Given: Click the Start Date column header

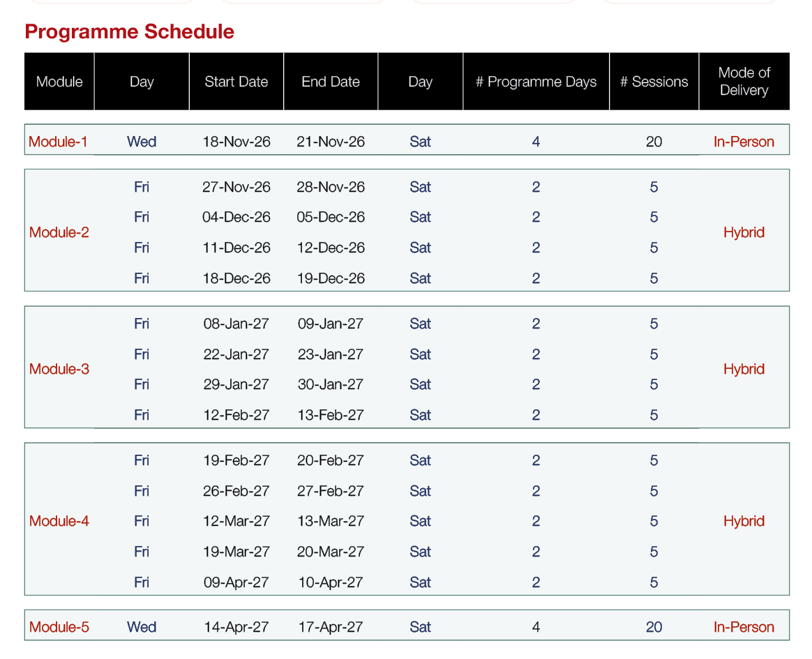Looking at the screenshot, I should click(x=236, y=82).
